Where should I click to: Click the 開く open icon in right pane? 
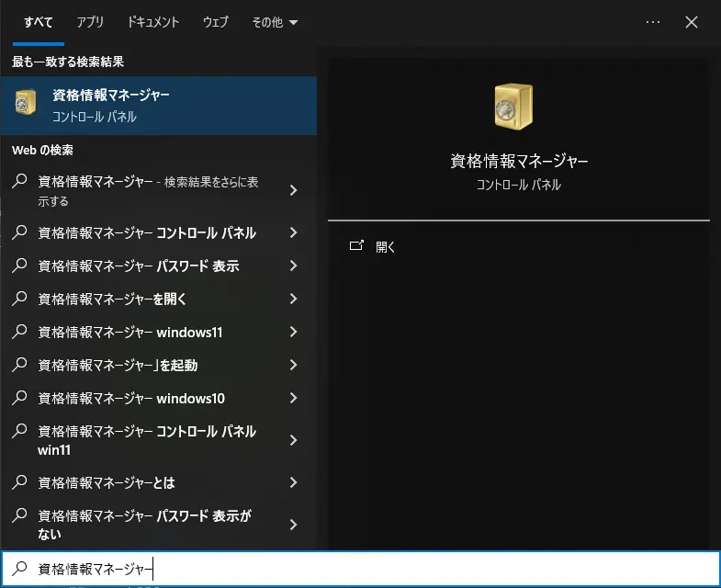357,246
